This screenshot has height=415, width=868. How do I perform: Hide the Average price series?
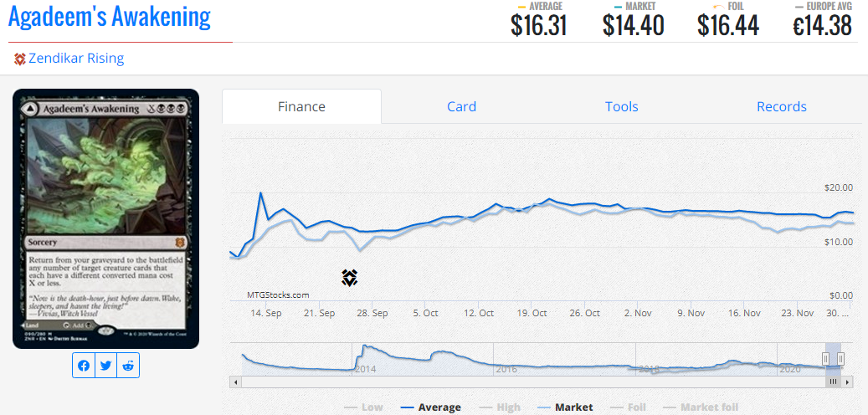pyautogui.click(x=430, y=407)
